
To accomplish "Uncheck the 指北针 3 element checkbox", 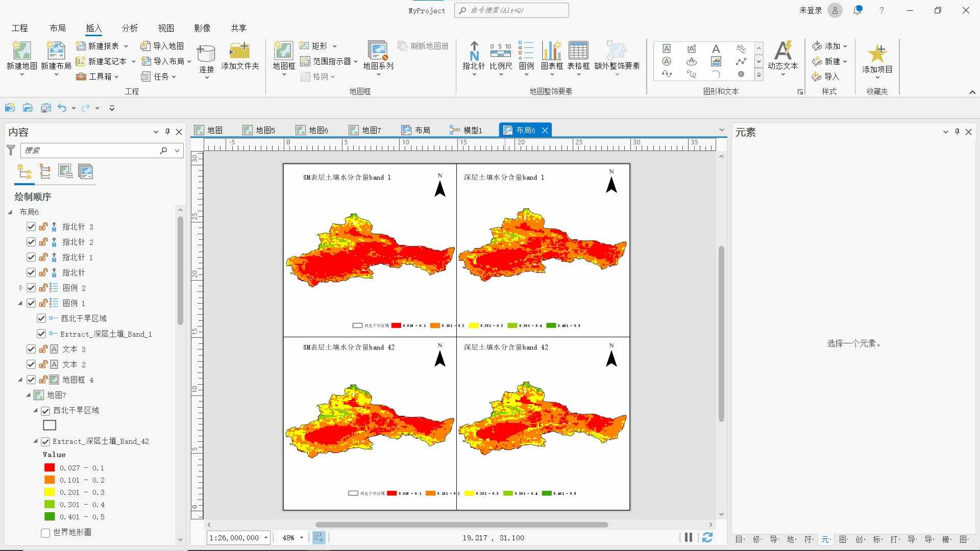I will coord(31,227).
